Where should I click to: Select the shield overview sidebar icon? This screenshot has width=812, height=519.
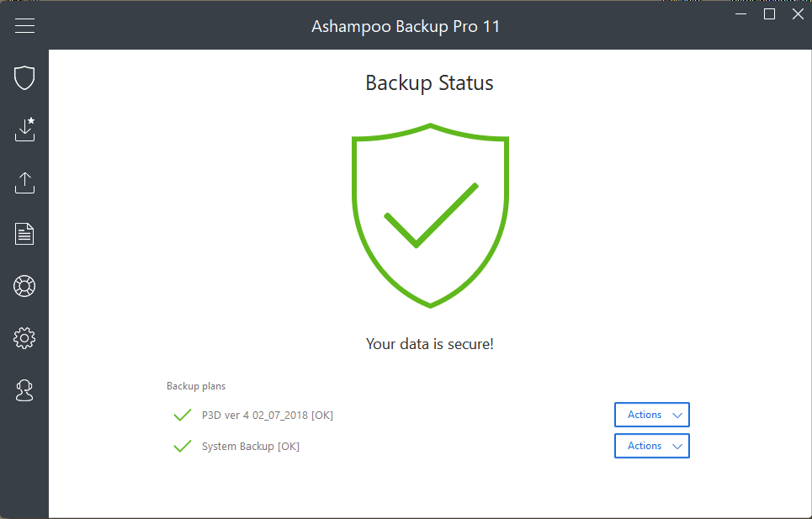pos(24,78)
